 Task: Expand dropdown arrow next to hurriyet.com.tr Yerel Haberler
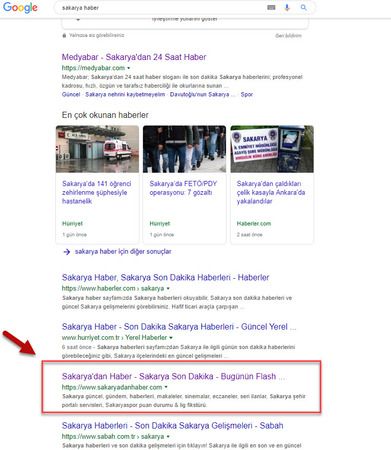click(171, 337)
